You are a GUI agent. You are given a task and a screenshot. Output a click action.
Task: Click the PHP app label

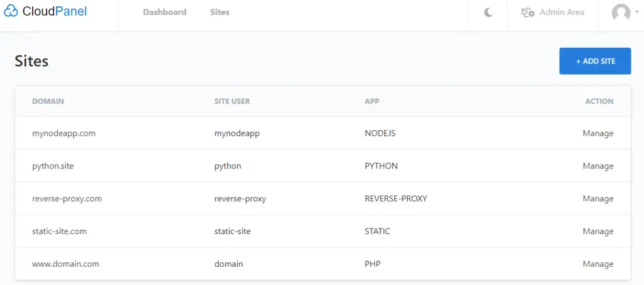coord(372,264)
